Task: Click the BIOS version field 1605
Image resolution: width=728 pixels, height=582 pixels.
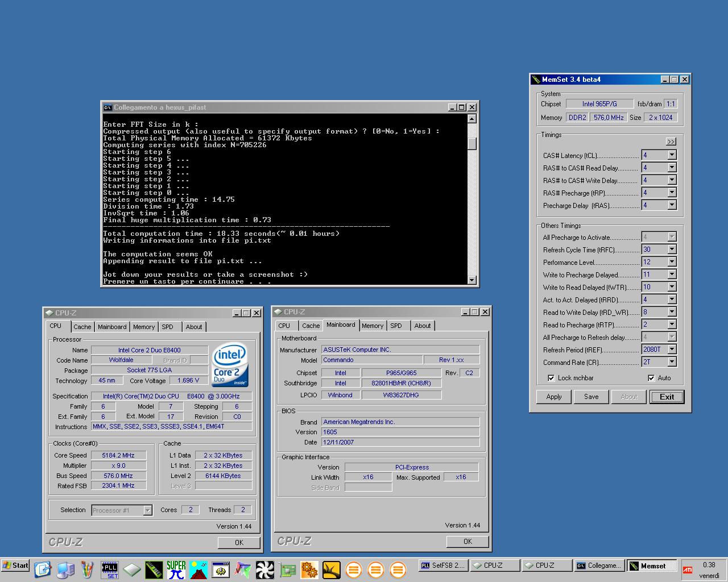Action: click(x=401, y=432)
